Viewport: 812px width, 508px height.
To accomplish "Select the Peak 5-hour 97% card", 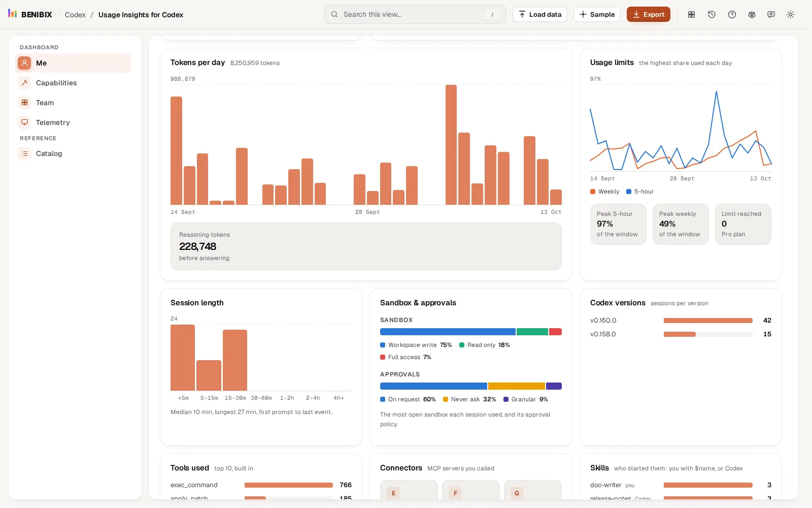I will [618, 224].
